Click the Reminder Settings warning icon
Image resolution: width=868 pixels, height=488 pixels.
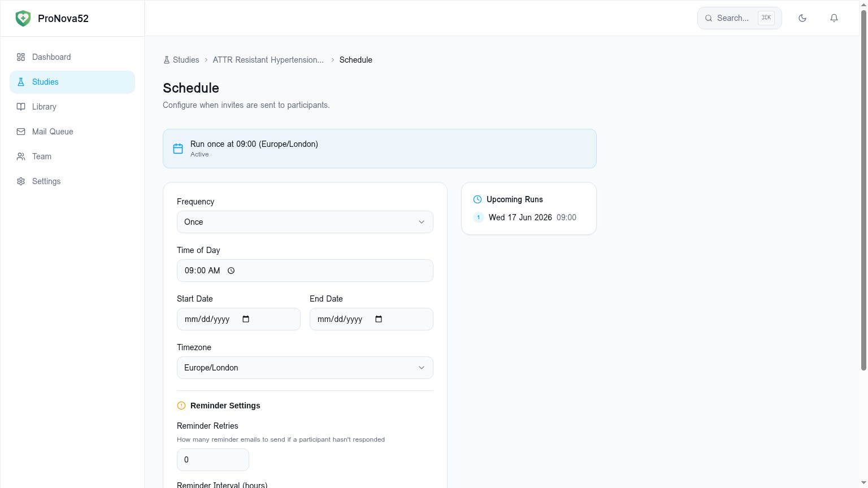click(181, 406)
